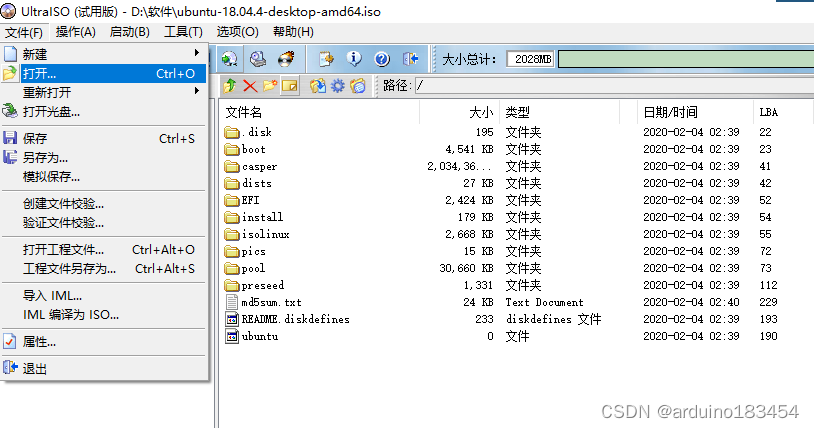Click the blue gear icon in second toolbar
Screen dimensions: 814x428
[337, 86]
